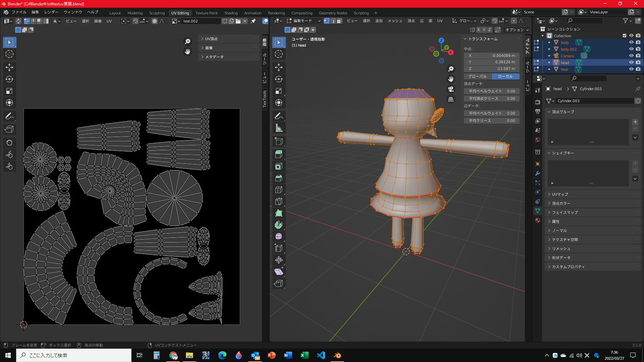Click the Z axis on navigation gizmo
The image size is (644, 362).
coord(441,40)
